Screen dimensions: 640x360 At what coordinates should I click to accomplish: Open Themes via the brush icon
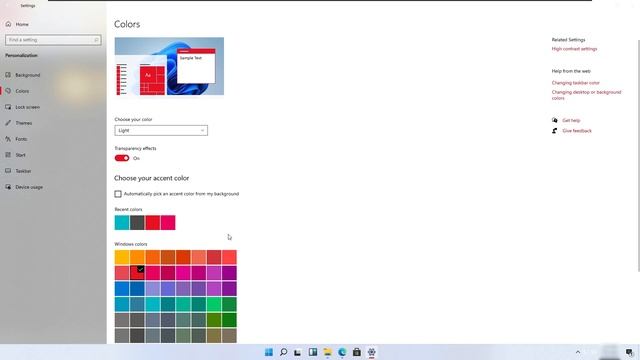pos(8,123)
